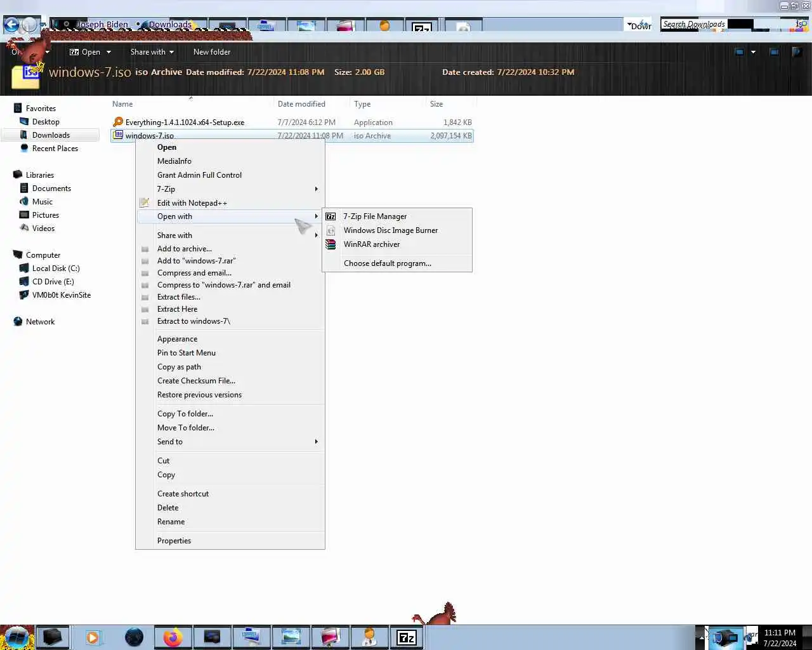Select Grant Admin Full Control

point(199,175)
